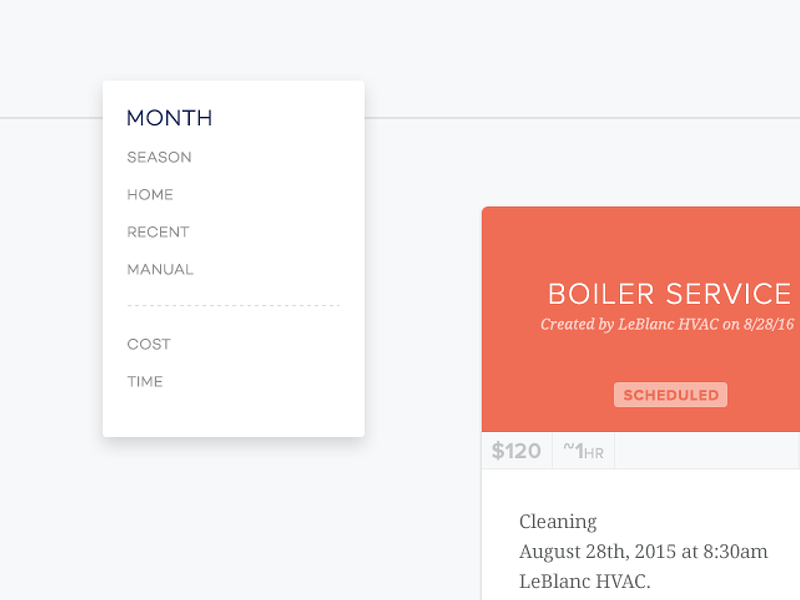Select the MONTH sort option
The image size is (800, 600).
[169, 118]
